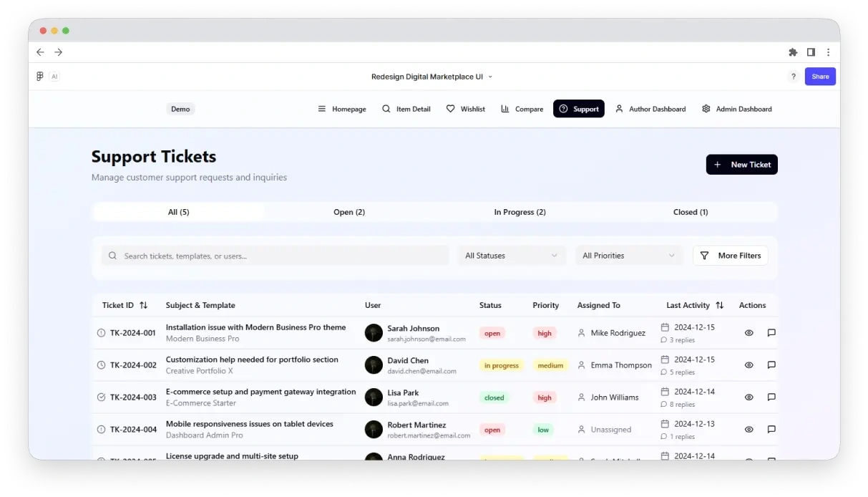Screen dimensions: 868x497
Task: Open the More Filters panel
Action: coord(731,255)
